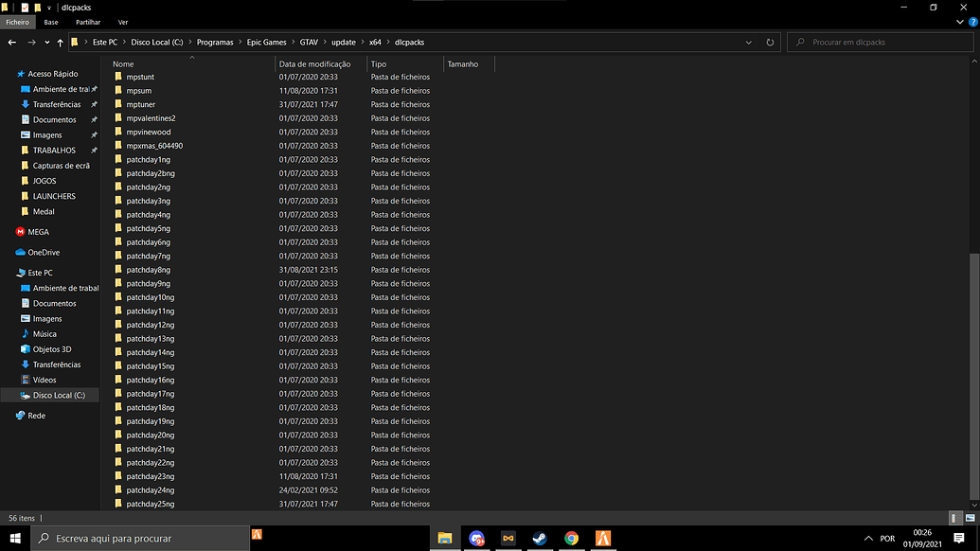Launch Google Chrome from the taskbar
980x551 pixels.
coord(572,538)
